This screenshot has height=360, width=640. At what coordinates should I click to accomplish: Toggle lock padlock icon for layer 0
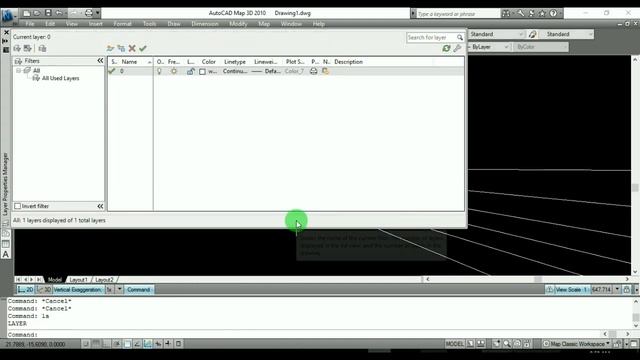coord(190,71)
